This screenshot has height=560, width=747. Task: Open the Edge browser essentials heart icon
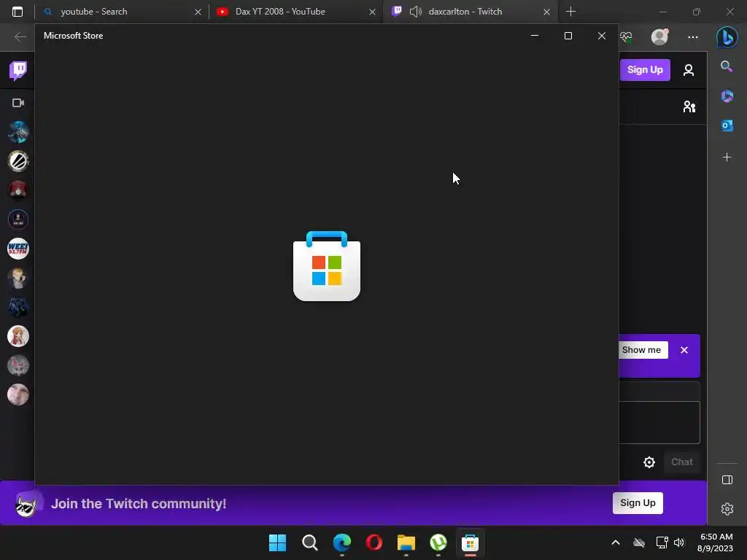point(626,37)
